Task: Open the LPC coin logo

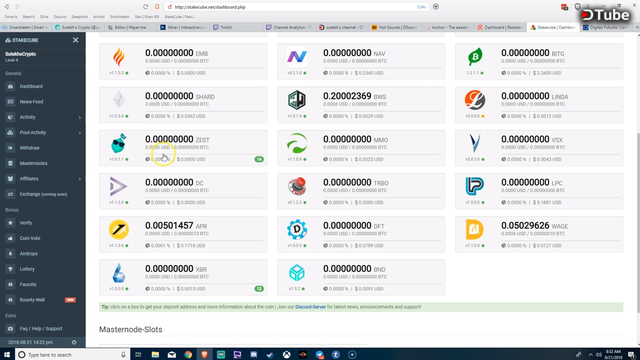Action: tap(475, 187)
